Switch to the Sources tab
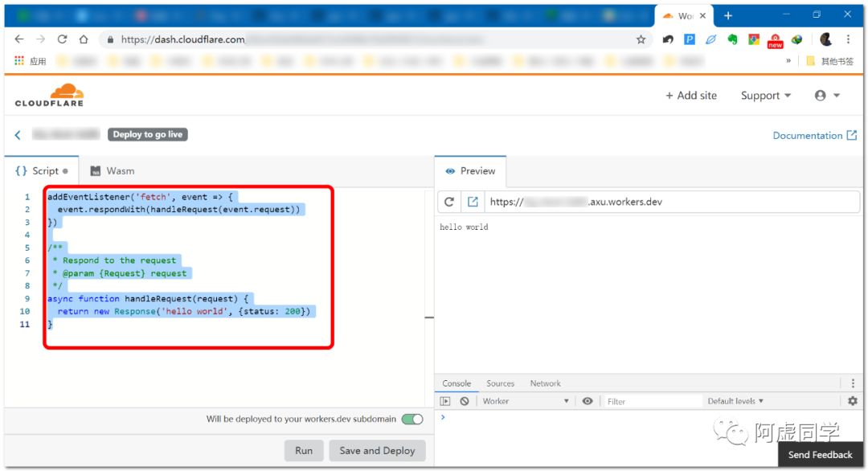This screenshot has height=471, width=868. 501,383
